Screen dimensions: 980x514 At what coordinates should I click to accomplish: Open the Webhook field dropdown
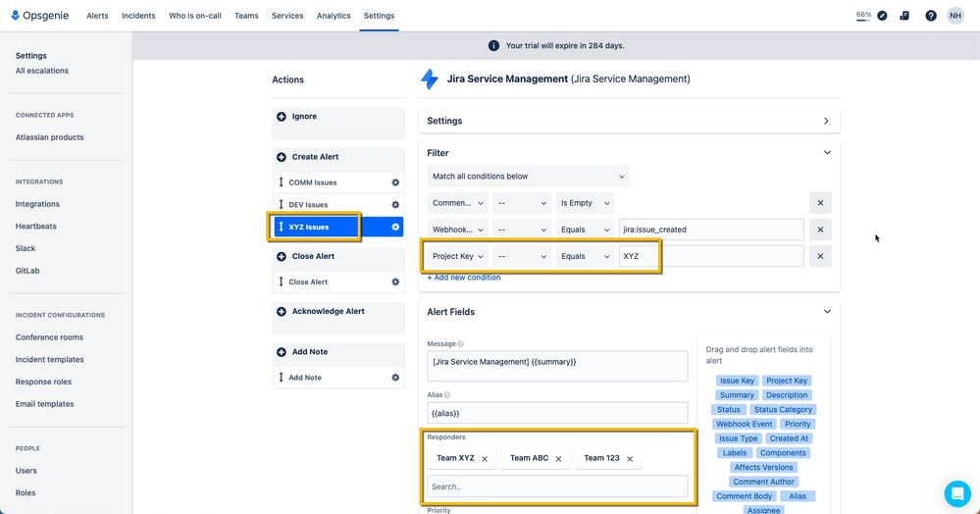point(457,230)
